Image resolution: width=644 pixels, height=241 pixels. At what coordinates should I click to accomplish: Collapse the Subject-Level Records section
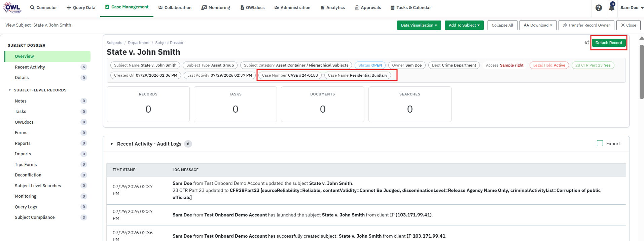(10, 90)
